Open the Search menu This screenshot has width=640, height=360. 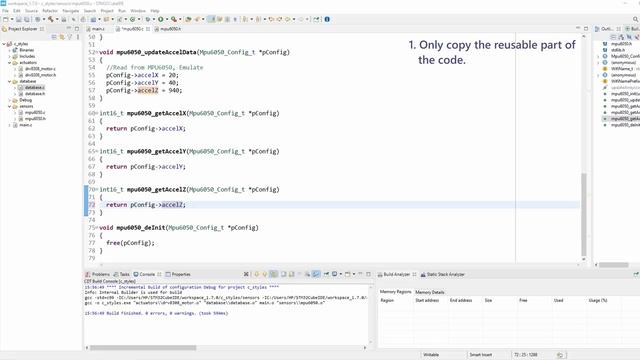(90, 11)
